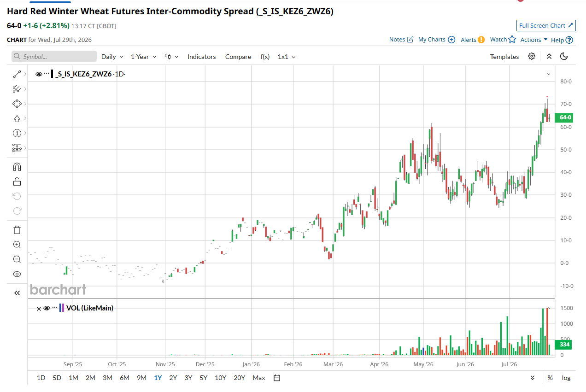Click the zoom out magnifier
Image resolution: width=586 pixels, height=392 pixels.
pyautogui.click(x=17, y=259)
